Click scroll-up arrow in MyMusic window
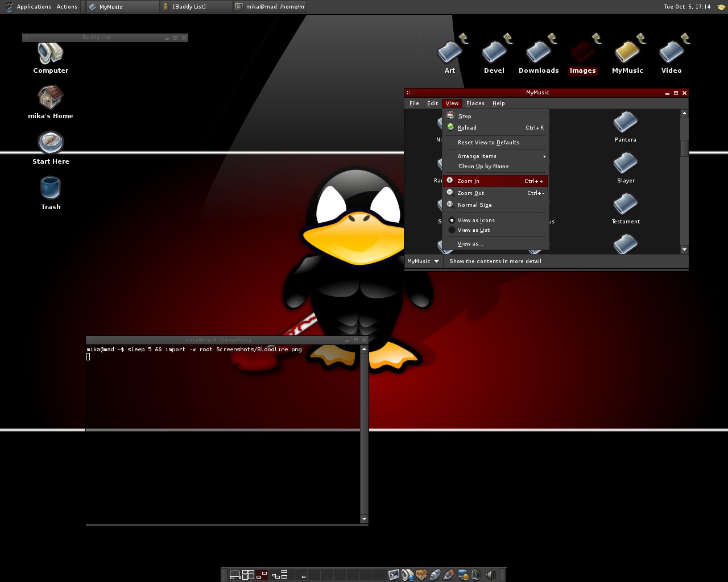The width and height of the screenshot is (728, 582). point(684,114)
